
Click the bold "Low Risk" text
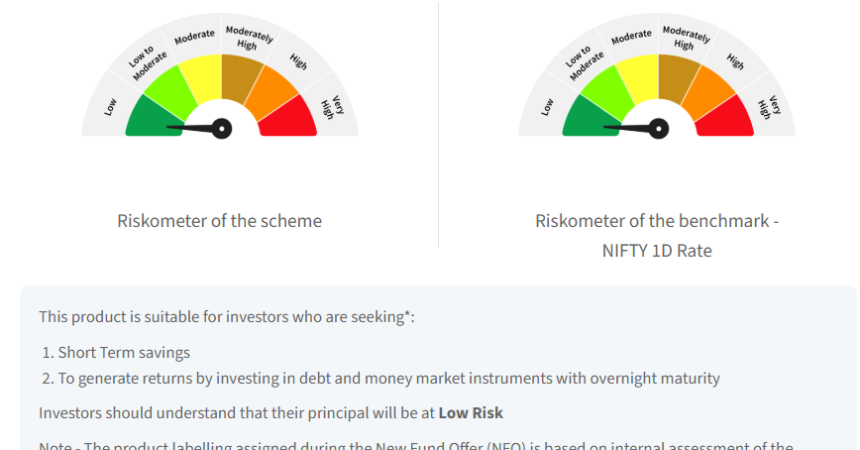click(470, 413)
